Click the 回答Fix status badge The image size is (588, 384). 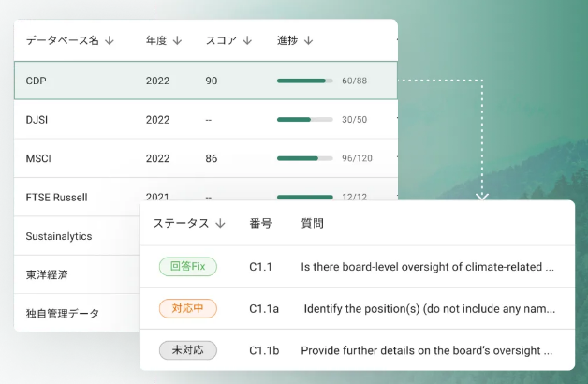(x=188, y=267)
